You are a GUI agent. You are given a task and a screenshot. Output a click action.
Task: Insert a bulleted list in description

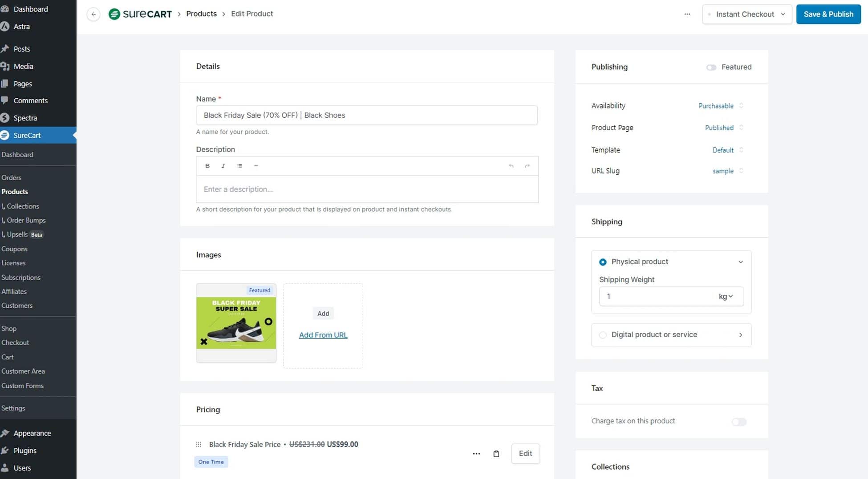coord(240,165)
